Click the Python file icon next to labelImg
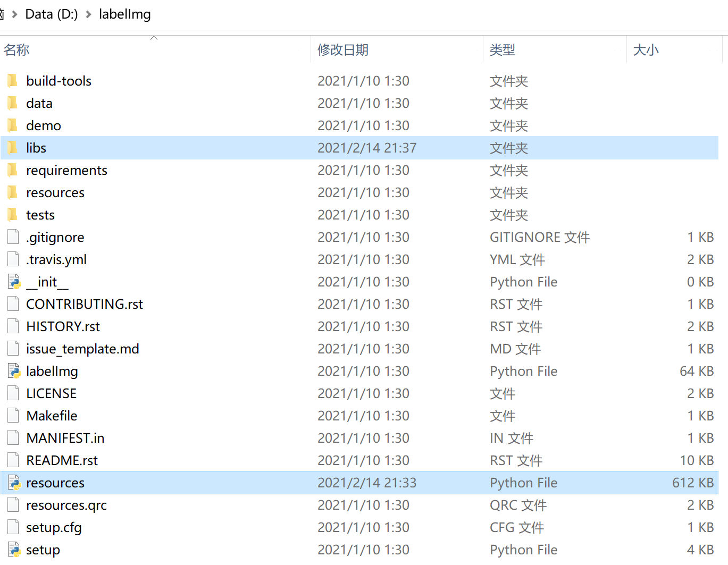 pyautogui.click(x=14, y=370)
